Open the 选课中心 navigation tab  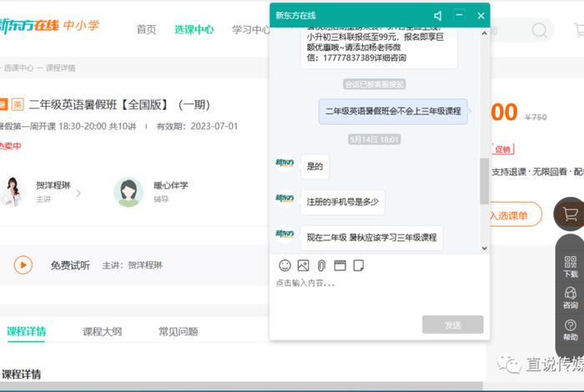[x=194, y=29]
